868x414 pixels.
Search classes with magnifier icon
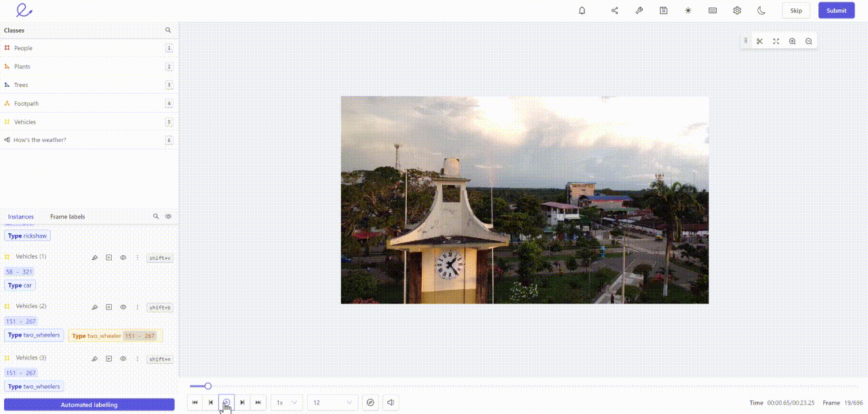168,31
